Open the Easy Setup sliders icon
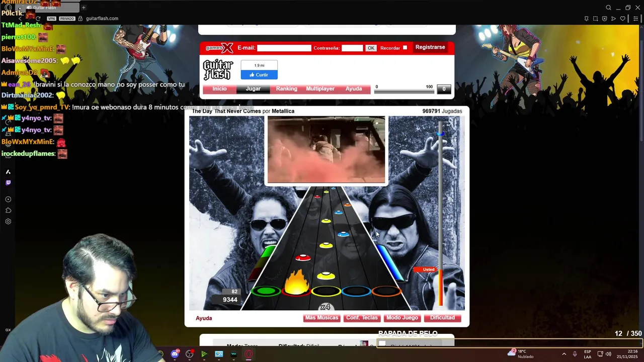The width and height of the screenshot is (644, 362). [x=635, y=19]
